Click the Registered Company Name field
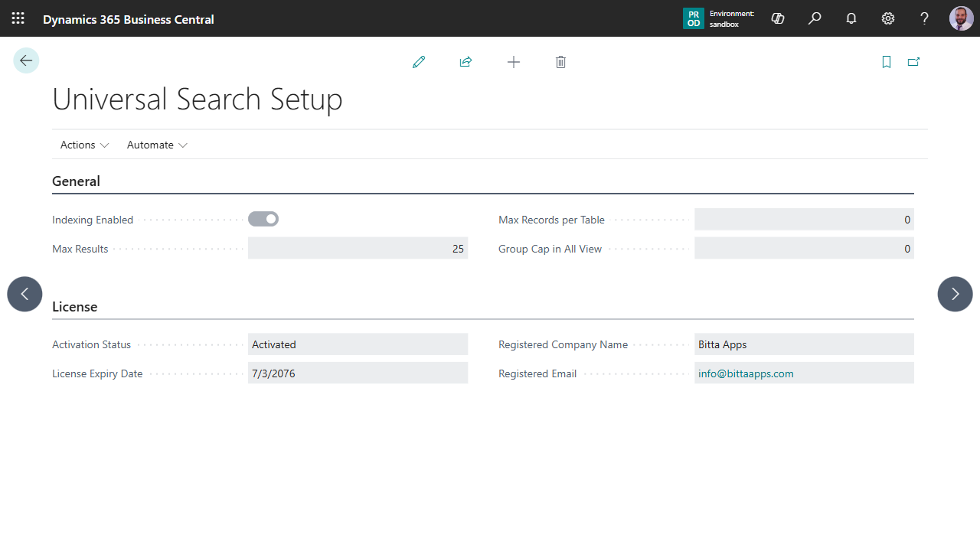 click(804, 344)
